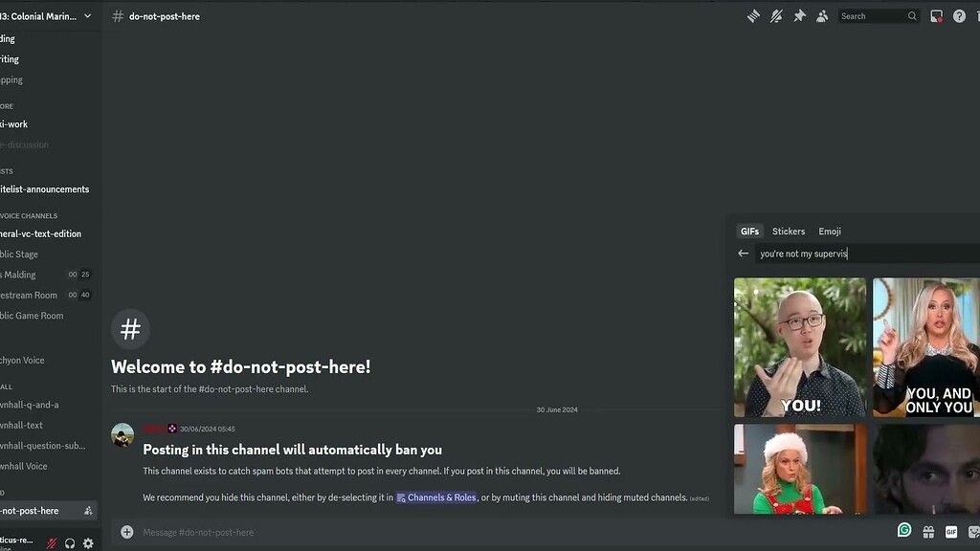980x551 pixels.
Task: Open the Channels & Roles link
Action: point(436,497)
